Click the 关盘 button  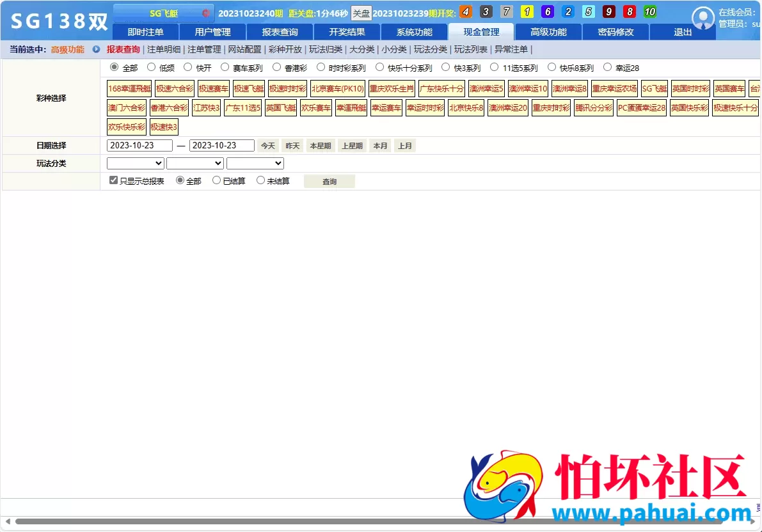361,13
